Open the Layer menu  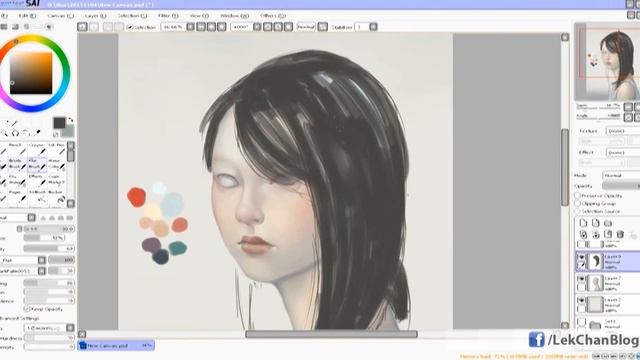[x=96, y=16]
